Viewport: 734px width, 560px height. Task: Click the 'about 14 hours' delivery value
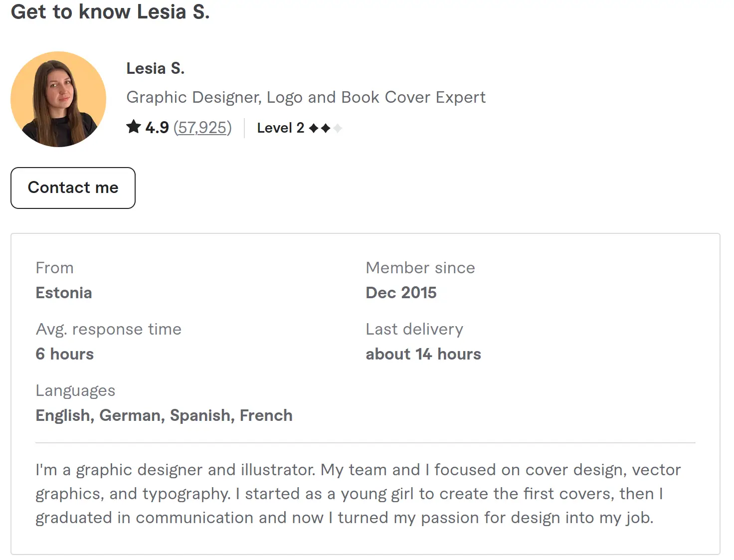click(x=423, y=354)
